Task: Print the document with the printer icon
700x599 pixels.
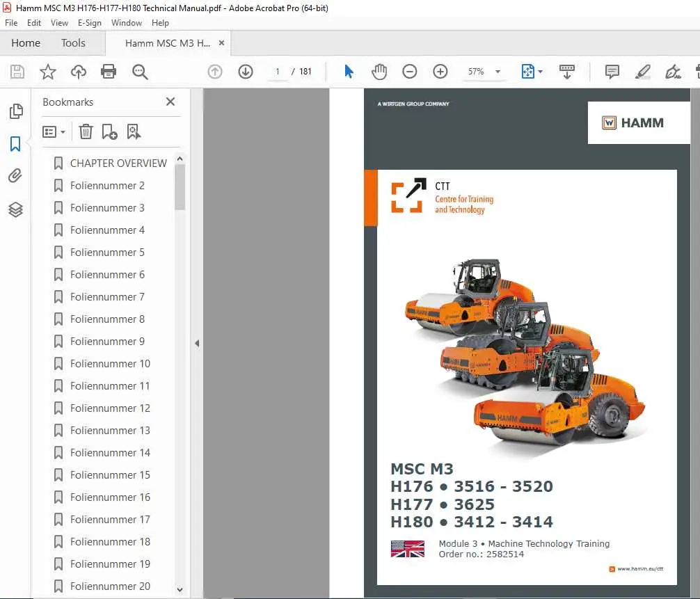Action: coord(109,72)
